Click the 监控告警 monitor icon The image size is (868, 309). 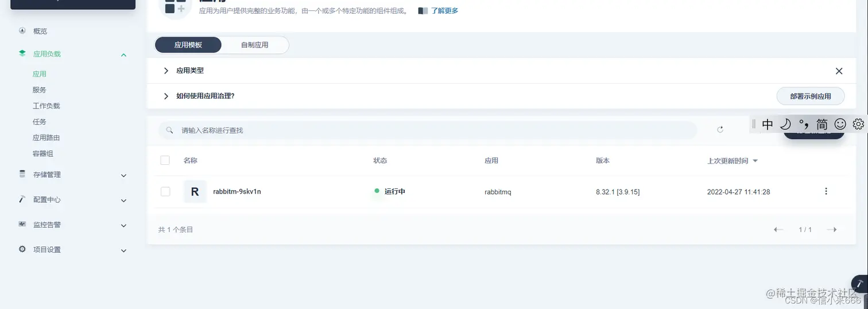pos(22,224)
